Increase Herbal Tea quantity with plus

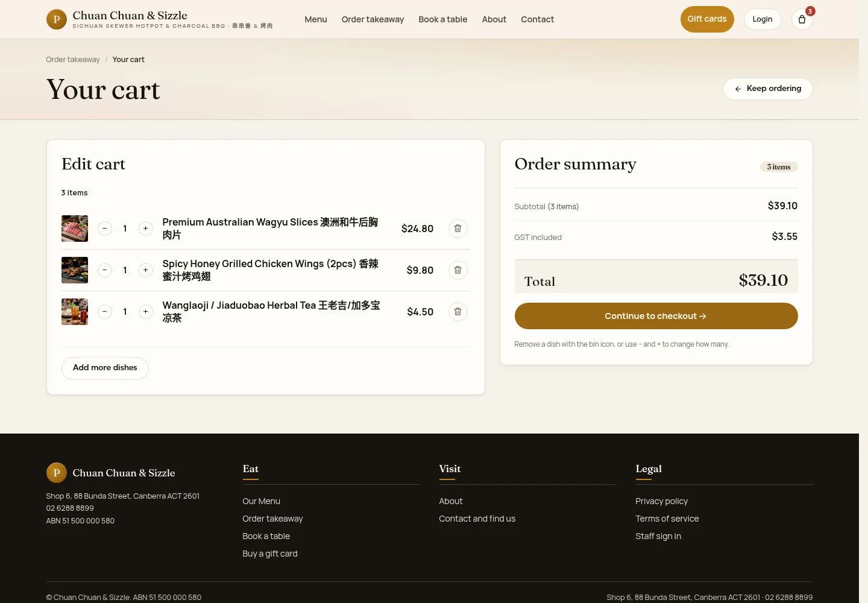[145, 312]
